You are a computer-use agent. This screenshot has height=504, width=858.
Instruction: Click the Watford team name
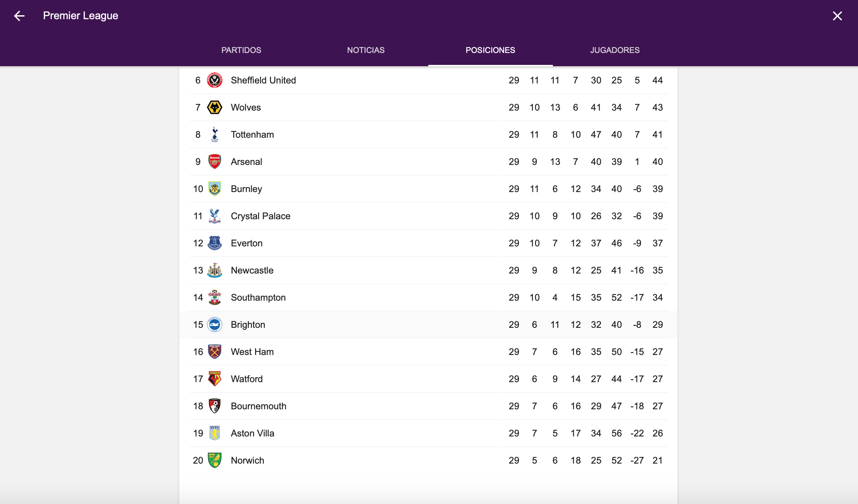point(246,379)
